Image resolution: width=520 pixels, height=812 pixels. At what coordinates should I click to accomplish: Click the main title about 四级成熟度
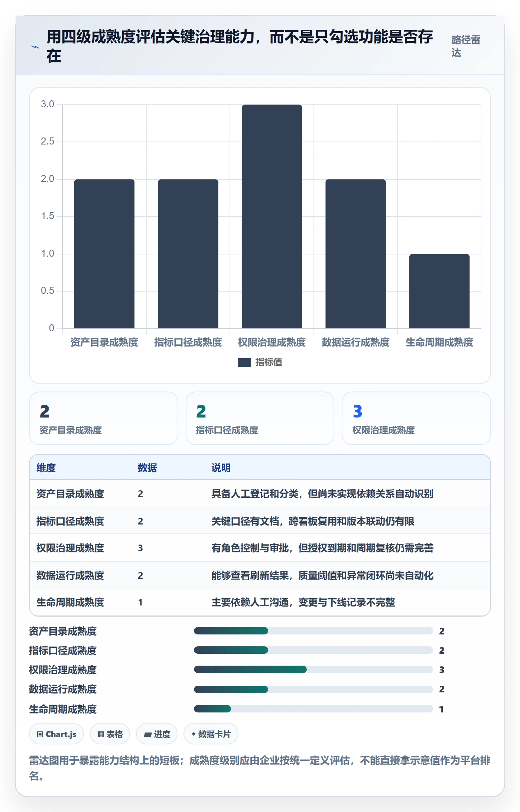(240, 46)
